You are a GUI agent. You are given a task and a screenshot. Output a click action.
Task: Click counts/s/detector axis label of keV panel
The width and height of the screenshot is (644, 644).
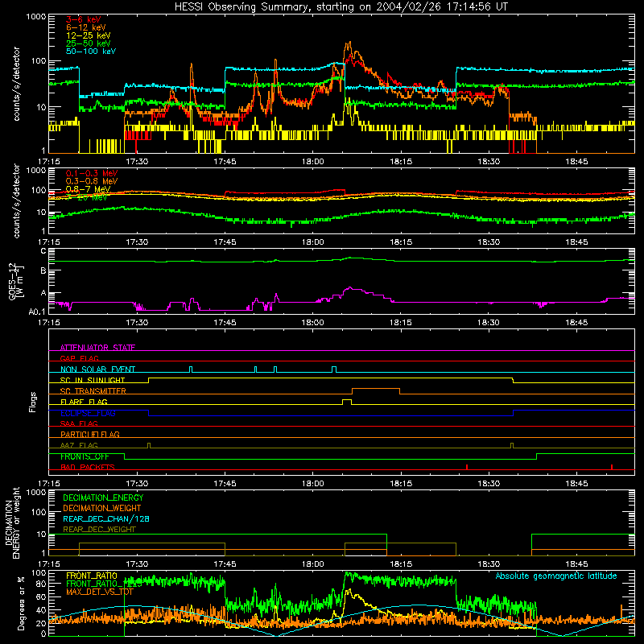pyautogui.click(x=16, y=84)
